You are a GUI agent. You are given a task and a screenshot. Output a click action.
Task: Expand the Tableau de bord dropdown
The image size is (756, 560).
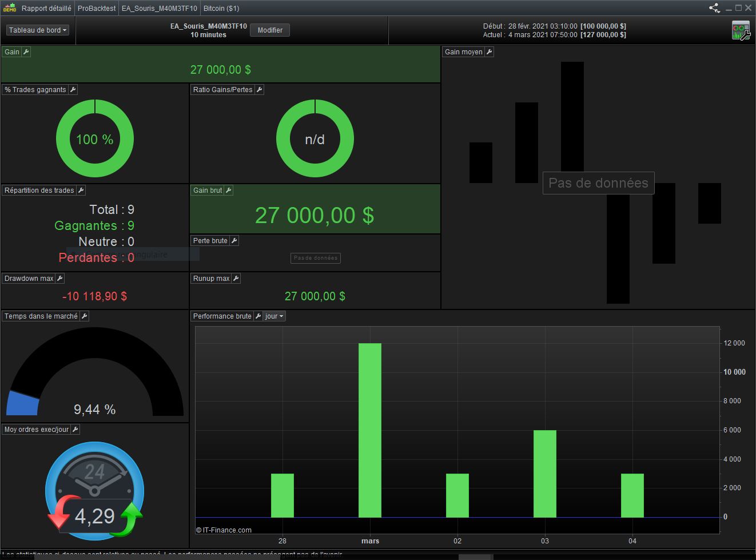[38, 30]
